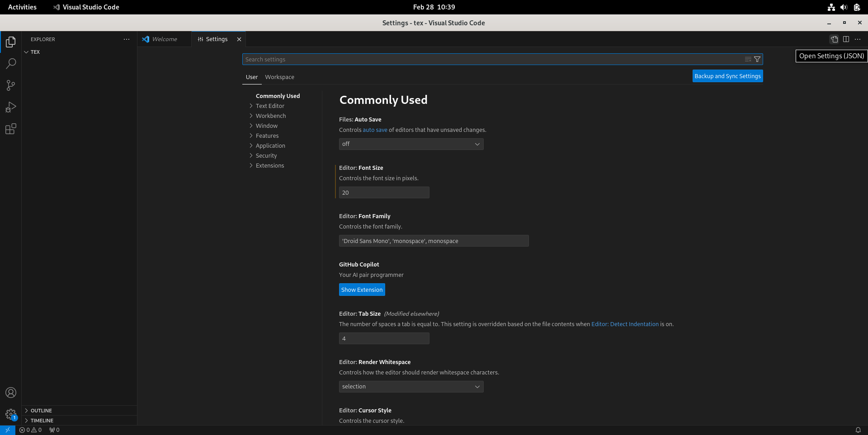Expand the Outline section

tap(79, 411)
